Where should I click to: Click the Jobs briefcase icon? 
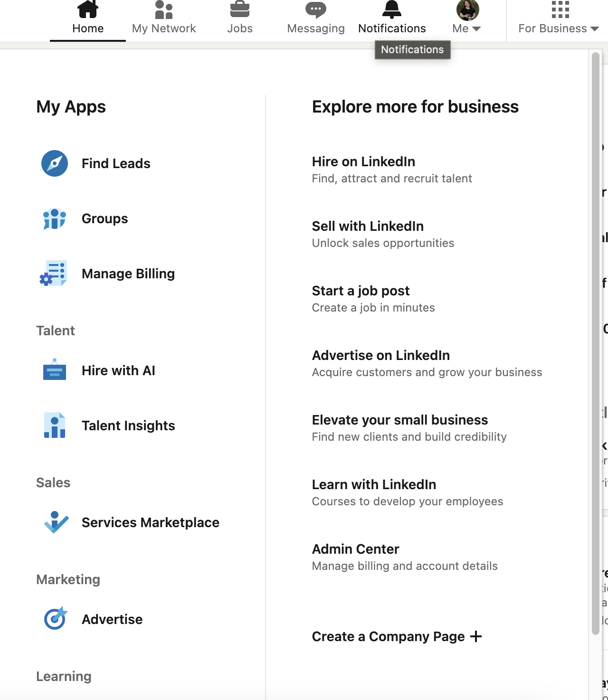240,9
